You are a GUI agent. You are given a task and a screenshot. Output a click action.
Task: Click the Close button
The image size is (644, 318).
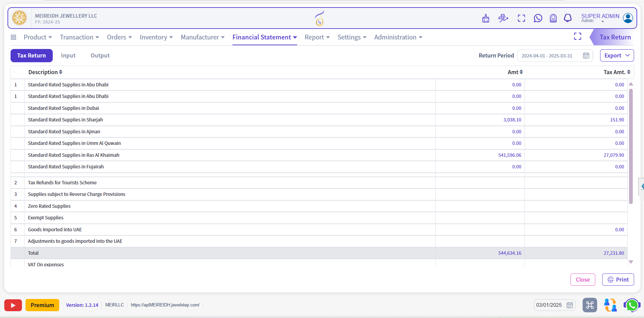[583, 280]
